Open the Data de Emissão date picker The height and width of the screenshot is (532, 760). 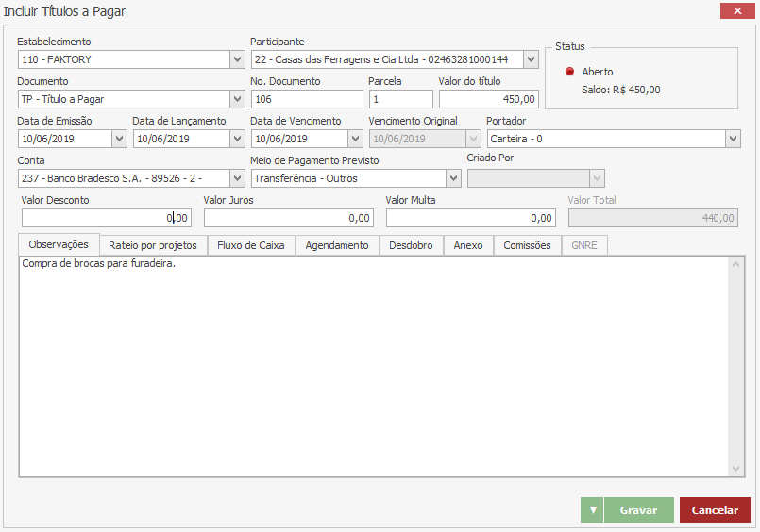[x=119, y=139]
